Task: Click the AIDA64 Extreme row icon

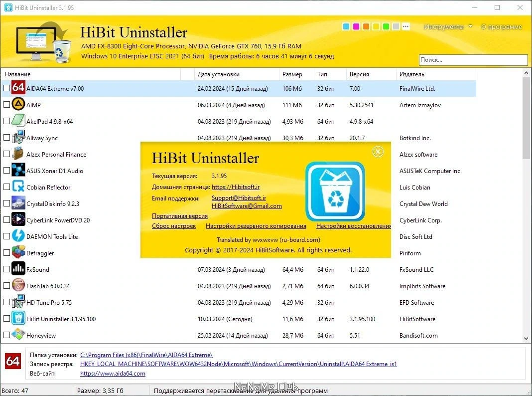Action: click(18, 88)
